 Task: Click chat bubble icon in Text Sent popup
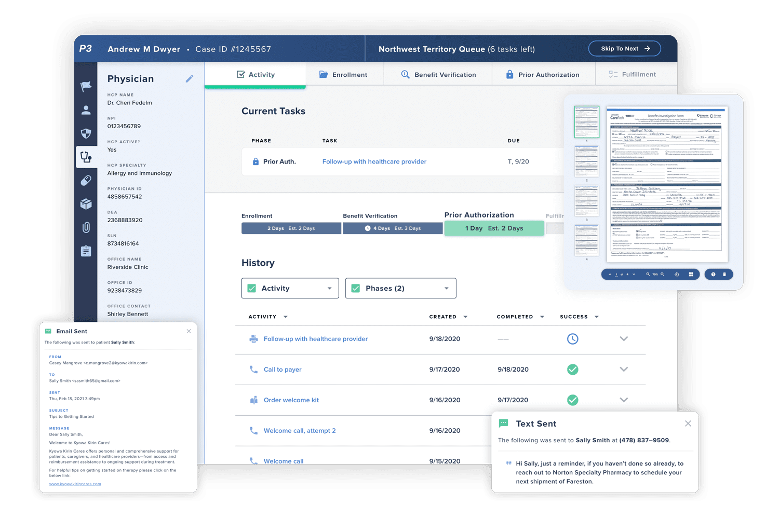pos(503,424)
